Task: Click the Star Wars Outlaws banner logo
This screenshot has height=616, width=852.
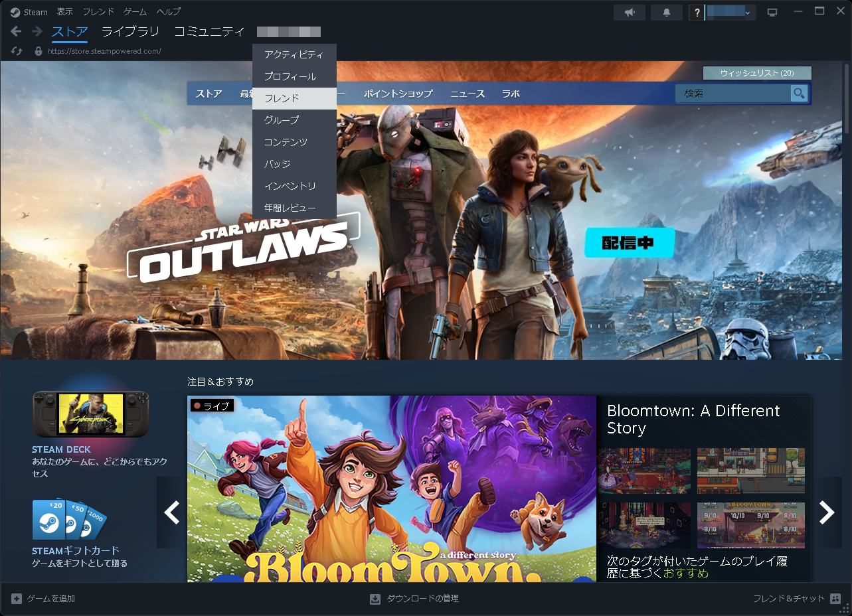Action: point(243,248)
